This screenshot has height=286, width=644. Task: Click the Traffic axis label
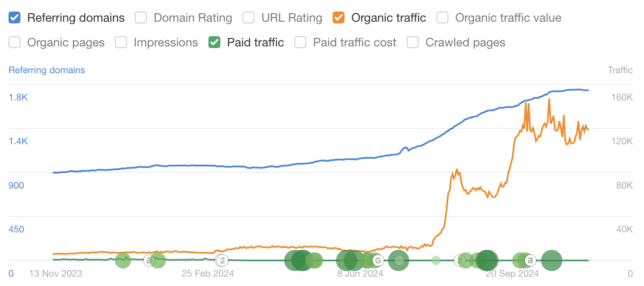pos(620,70)
